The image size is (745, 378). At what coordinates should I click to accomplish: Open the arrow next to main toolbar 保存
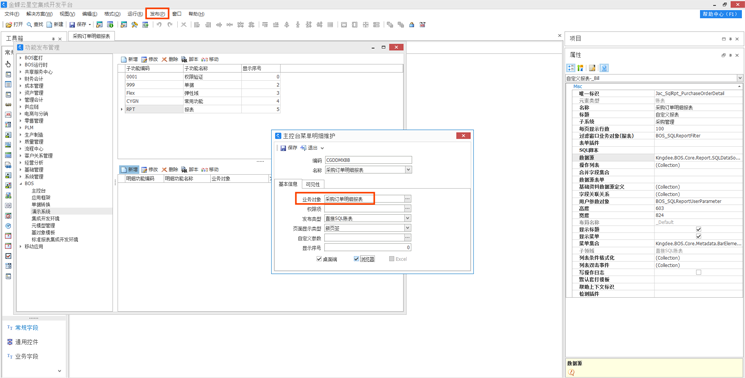pos(90,24)
